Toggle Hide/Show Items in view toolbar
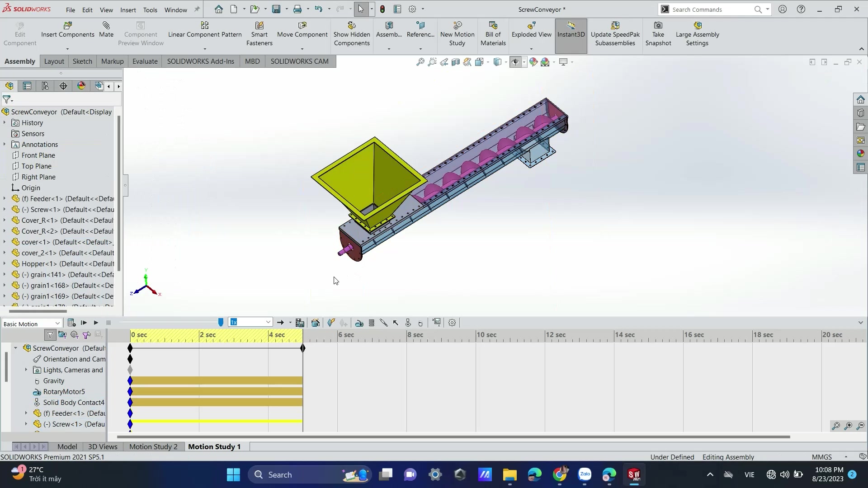The height and width of the screenshot is (488, 868). [x=515, y=62]
